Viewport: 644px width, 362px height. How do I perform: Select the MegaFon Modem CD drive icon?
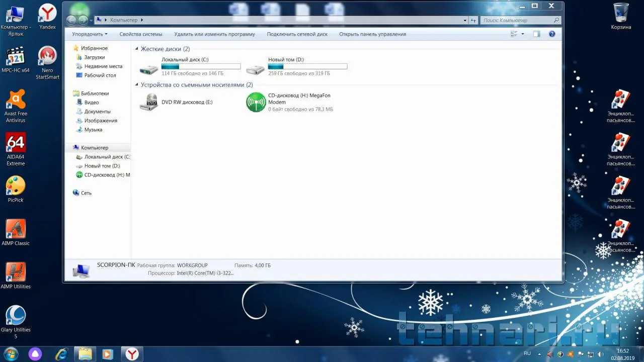click(256, 102)
